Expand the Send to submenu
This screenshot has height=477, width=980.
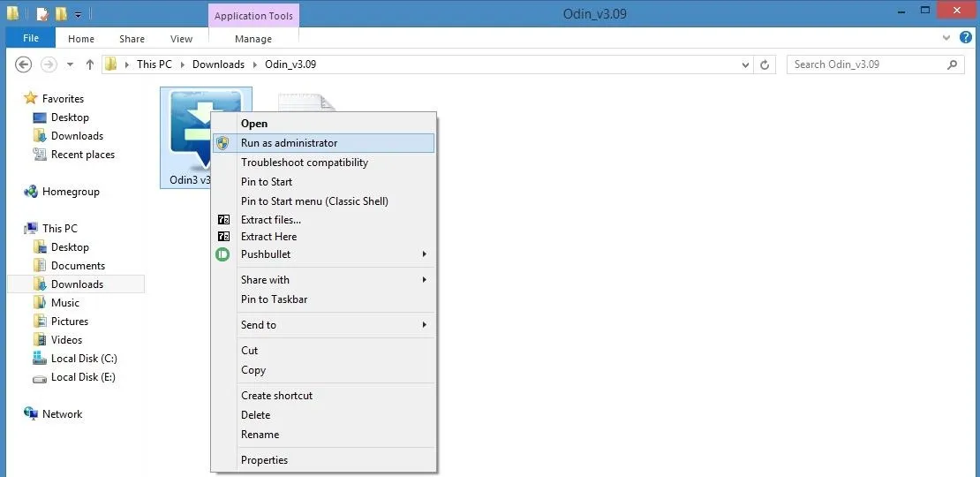[323, 325]
